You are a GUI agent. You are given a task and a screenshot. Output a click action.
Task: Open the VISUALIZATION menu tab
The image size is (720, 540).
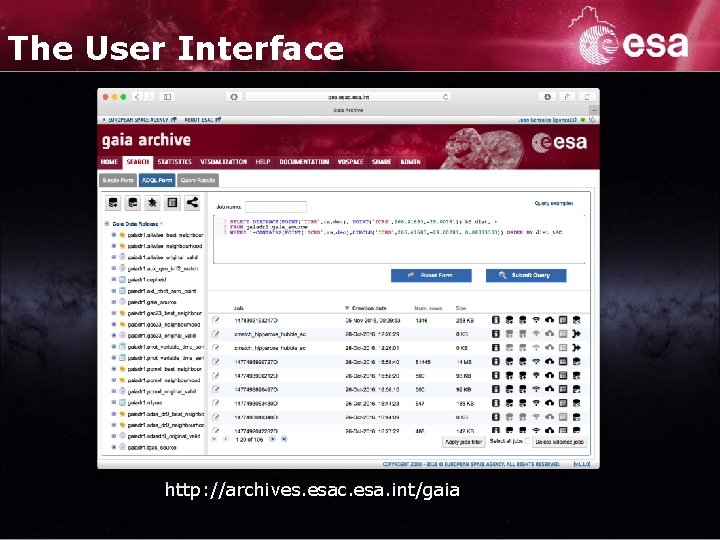pos(224,162)
